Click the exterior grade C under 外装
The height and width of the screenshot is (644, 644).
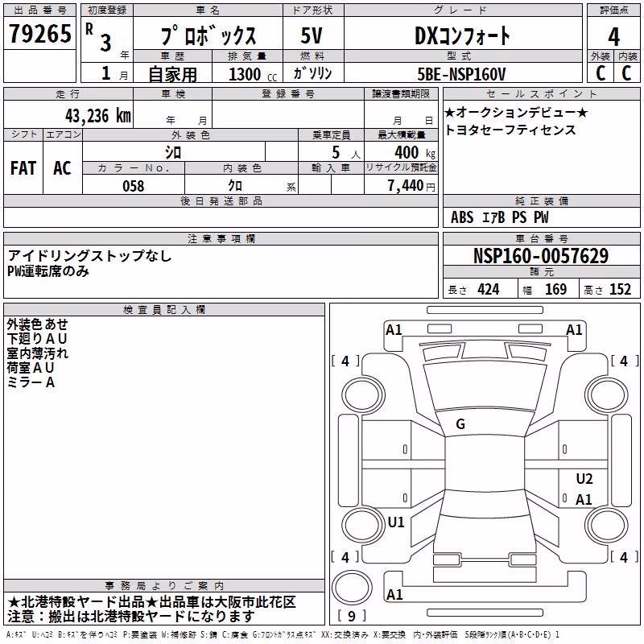601,72
